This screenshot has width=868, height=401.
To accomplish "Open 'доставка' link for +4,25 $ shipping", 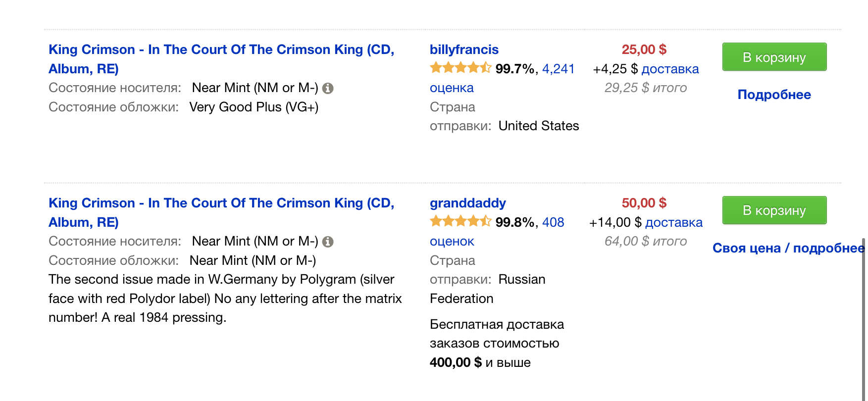I will (x=670, y=69).
